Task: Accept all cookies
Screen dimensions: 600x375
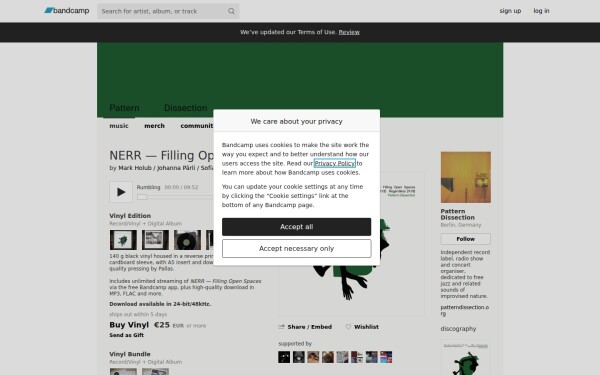Action: coord(296,227)
